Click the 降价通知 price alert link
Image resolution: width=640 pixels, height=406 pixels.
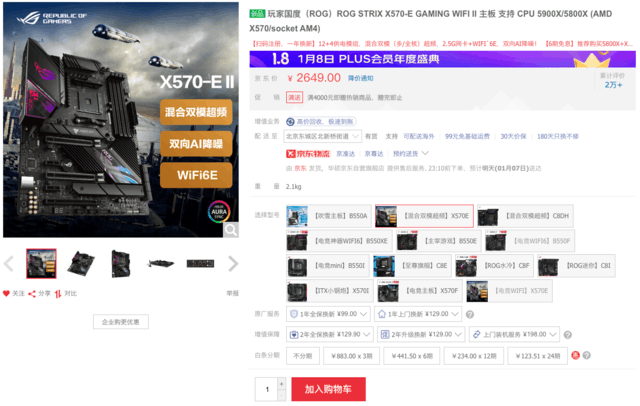pos(360,78)
